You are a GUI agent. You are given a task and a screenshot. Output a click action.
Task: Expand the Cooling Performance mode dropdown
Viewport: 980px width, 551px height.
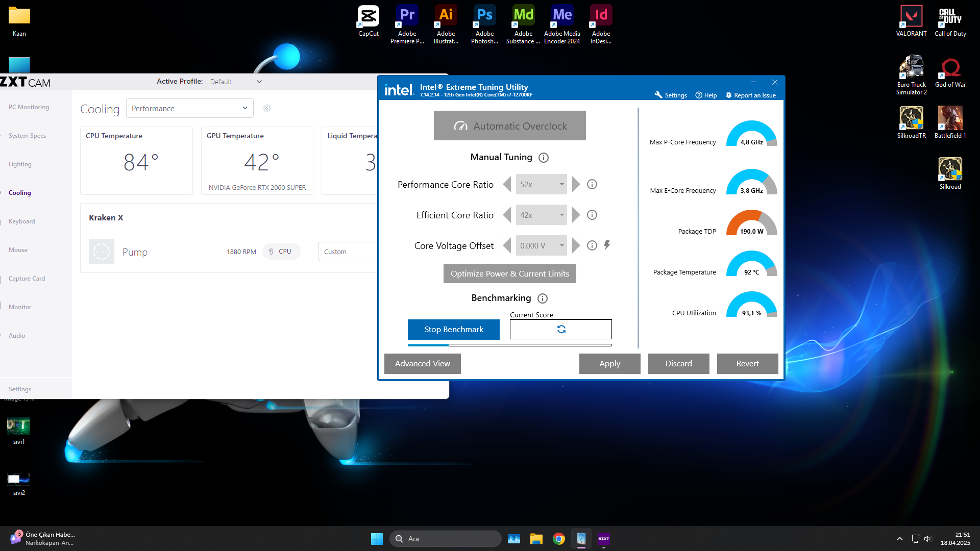189,108
